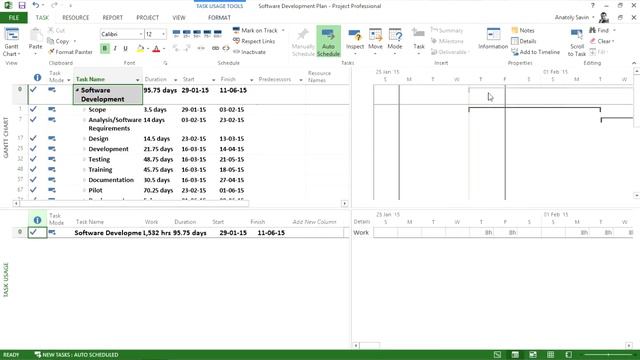Switch to the PROJECT tab

tap(147, 18)
